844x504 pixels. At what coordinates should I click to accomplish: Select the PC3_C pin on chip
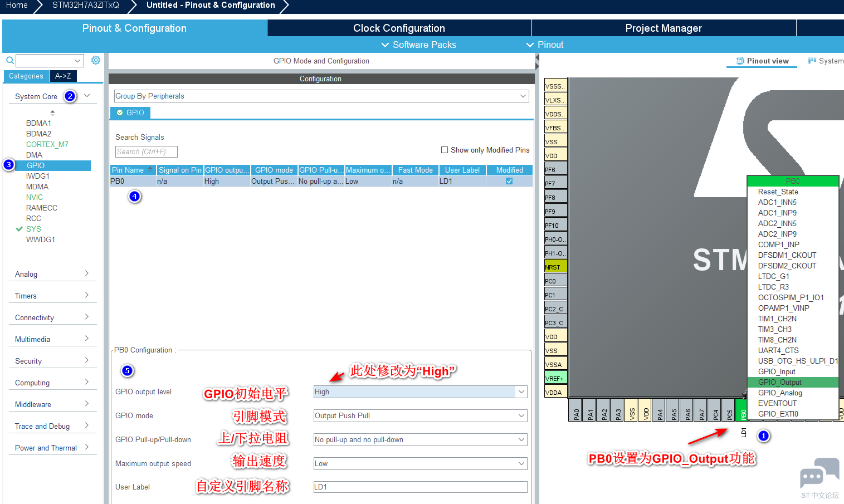coord(555,322)
